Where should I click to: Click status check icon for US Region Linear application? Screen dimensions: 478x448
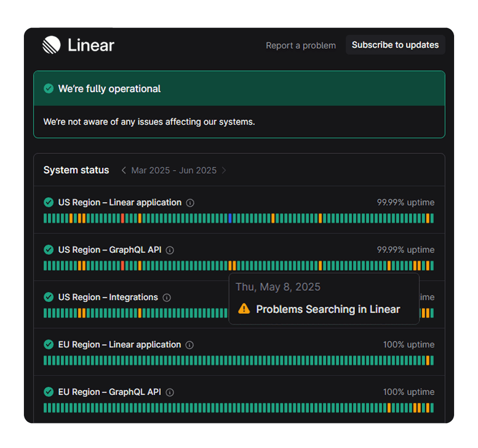[48, 202]
